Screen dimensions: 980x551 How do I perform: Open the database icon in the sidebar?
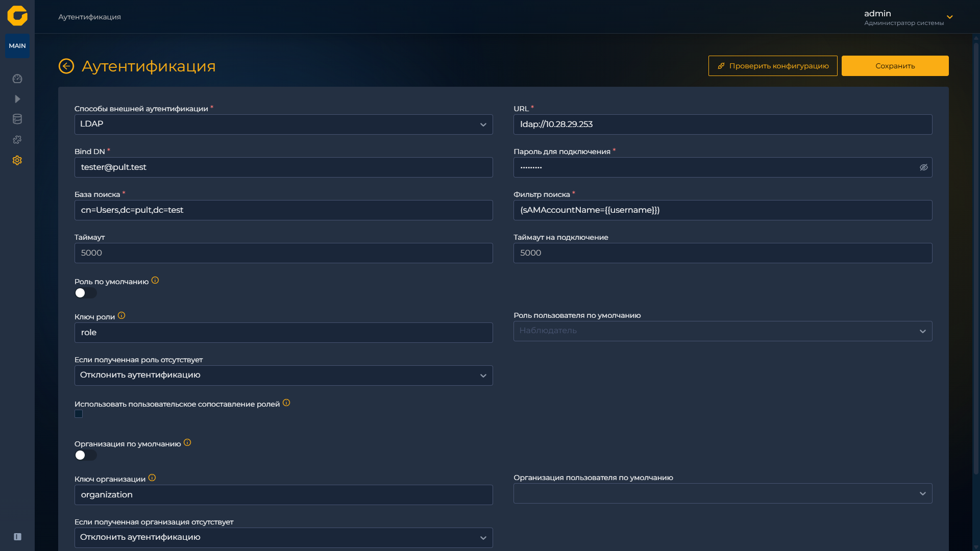[17, 119]
